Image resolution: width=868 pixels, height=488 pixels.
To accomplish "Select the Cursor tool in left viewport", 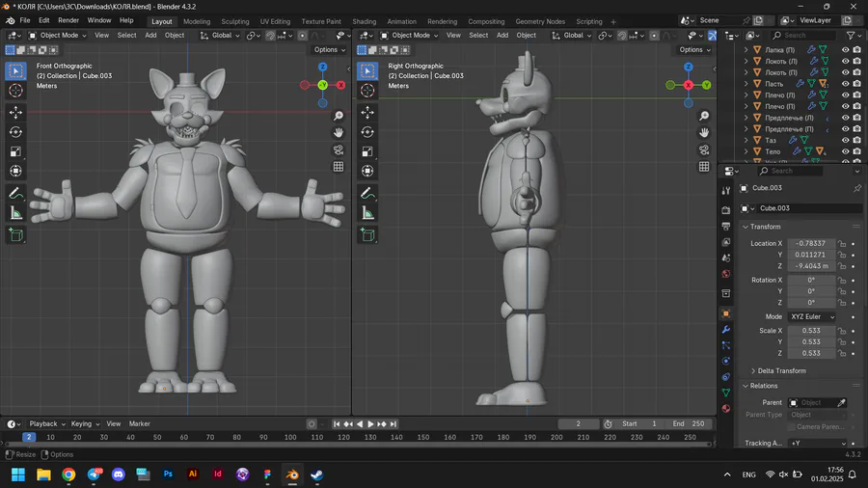I will (x=15, y=91).
